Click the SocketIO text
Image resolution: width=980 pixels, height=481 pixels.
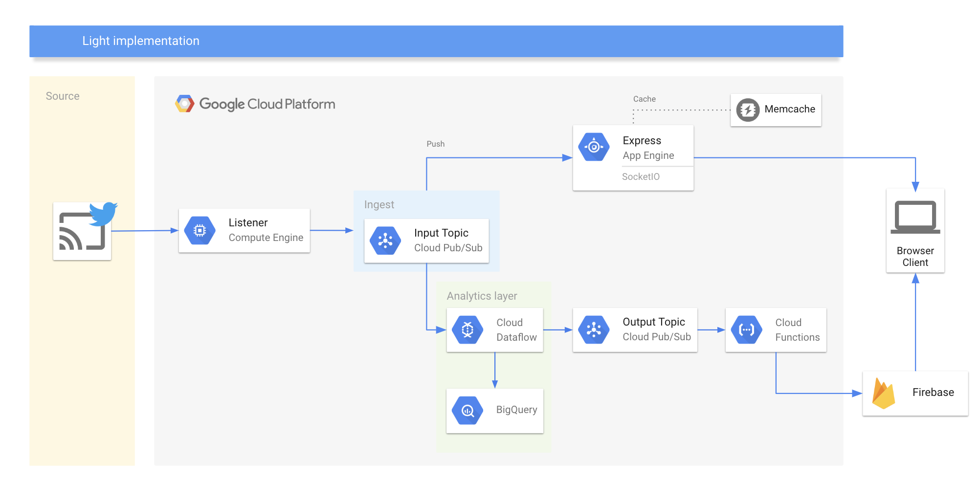(641, 176)
